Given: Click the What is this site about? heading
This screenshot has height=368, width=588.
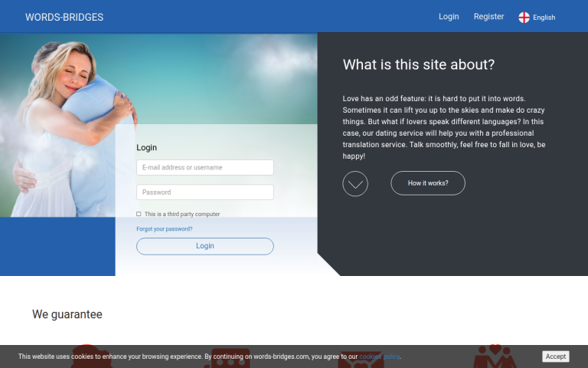Looking at the screenshot, I should (x=419, y=64).
